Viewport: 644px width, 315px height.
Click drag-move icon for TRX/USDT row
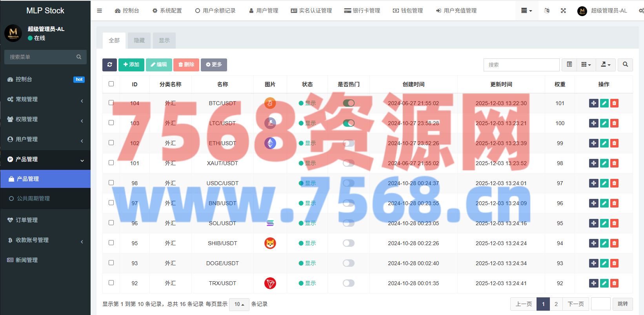click(x=593, y=283)
